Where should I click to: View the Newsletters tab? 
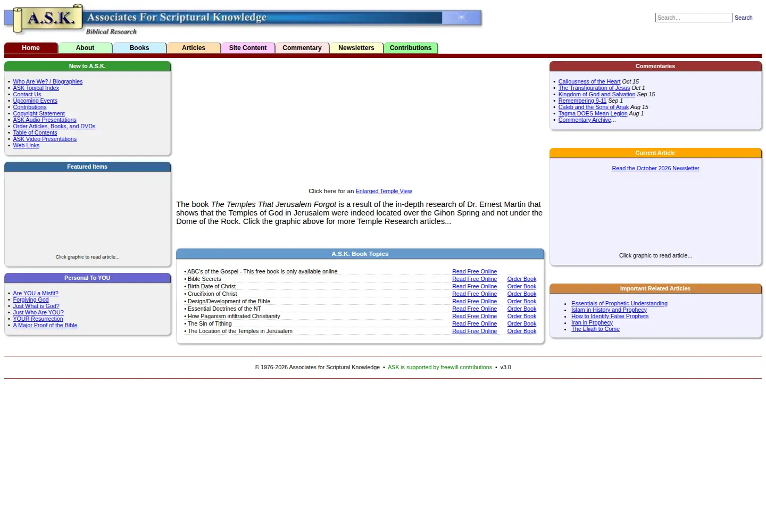pyautogui.click(x=356, y=48)
